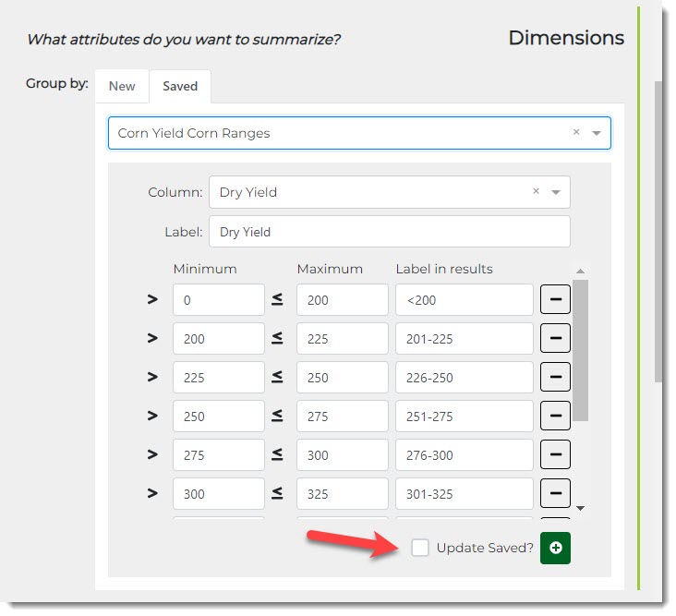
Task: Delete the 276-300 range row
Action: click(555, 454)
